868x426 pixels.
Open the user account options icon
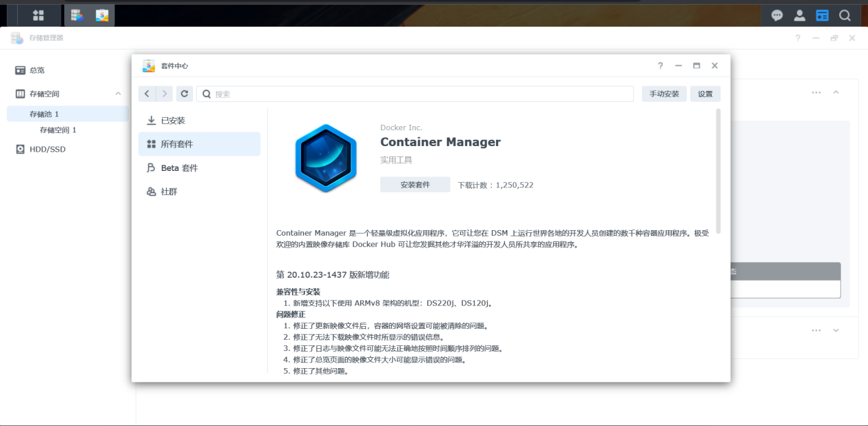pyautogui.click(x=799, y=15)
